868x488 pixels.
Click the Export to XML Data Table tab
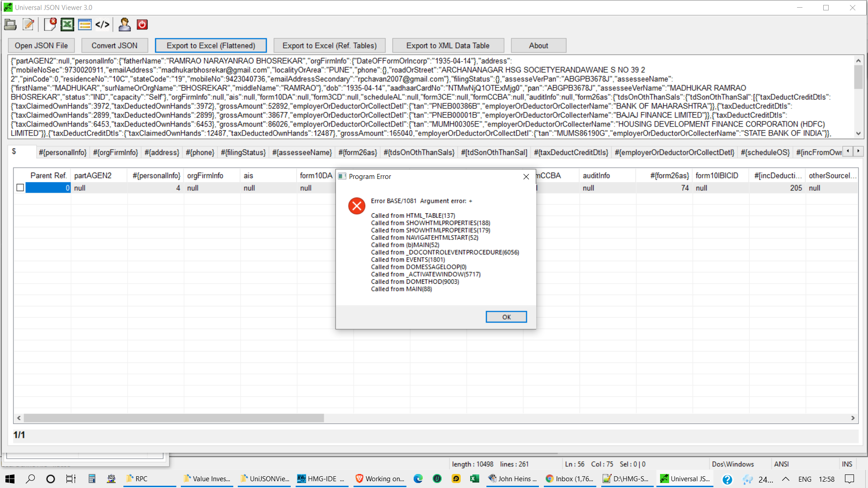448,45
